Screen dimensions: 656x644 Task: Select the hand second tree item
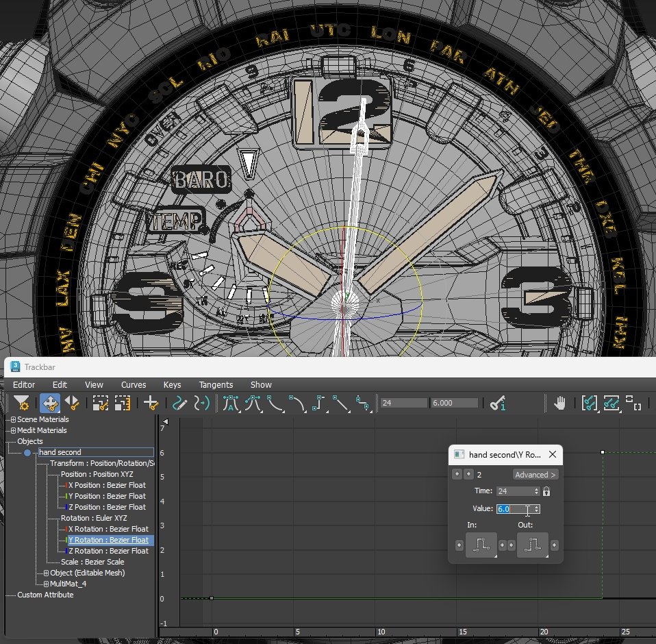pos(96,452)
